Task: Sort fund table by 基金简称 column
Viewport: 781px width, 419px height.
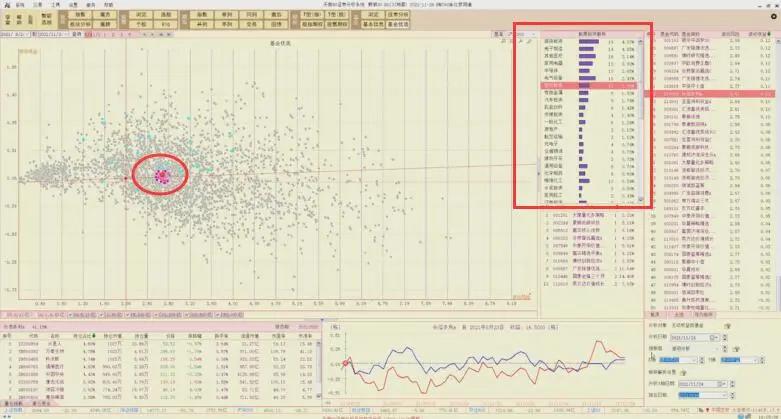Action: click(x=691, y=34)
